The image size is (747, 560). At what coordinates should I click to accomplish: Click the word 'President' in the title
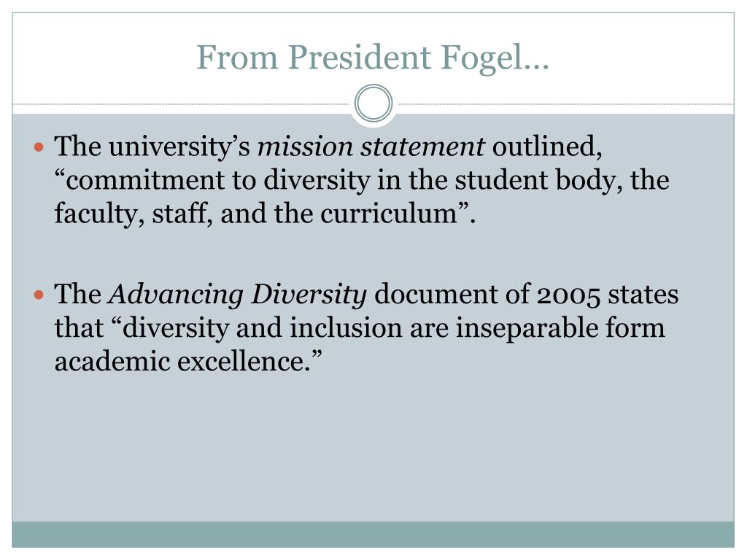(x=360, y=58)
